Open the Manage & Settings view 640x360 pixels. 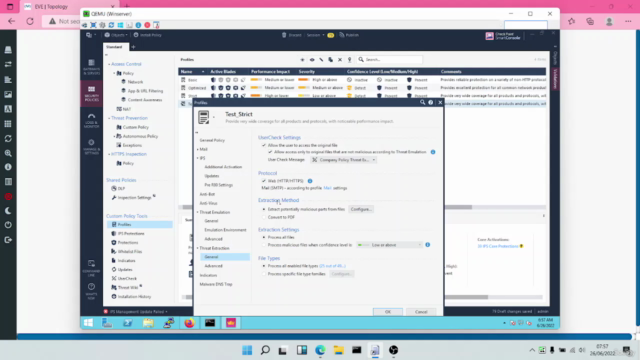point(91,147)
